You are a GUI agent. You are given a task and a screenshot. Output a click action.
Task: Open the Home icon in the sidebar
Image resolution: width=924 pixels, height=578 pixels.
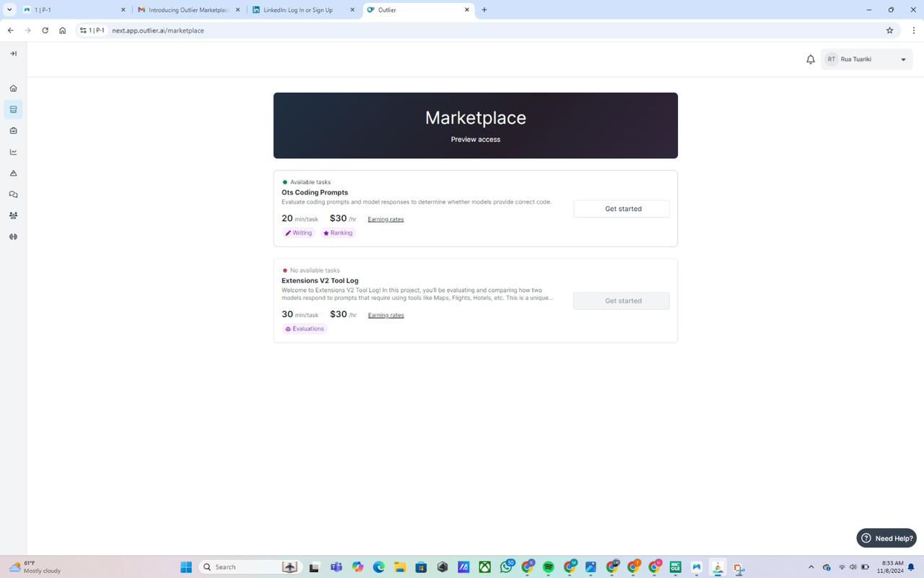coord(13,88)
